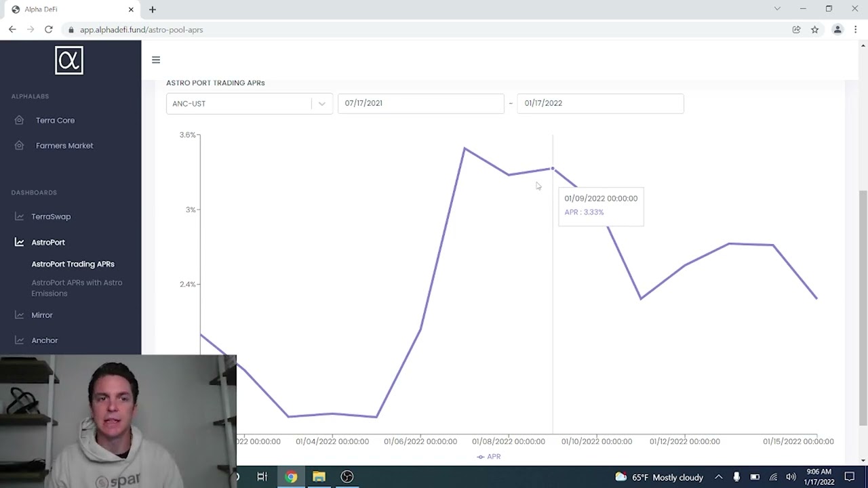Click the battery tray icon
This screenshot has height=488, width=868.
[x=755, y=477]
